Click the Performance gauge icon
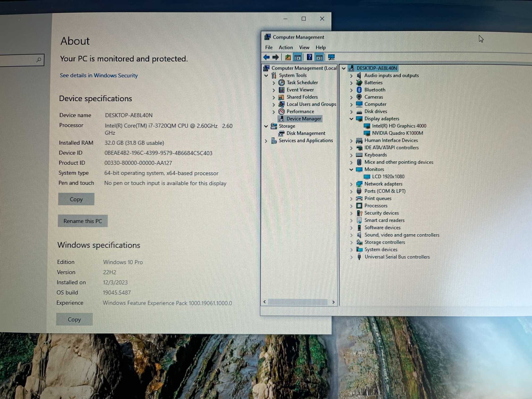 281,111
